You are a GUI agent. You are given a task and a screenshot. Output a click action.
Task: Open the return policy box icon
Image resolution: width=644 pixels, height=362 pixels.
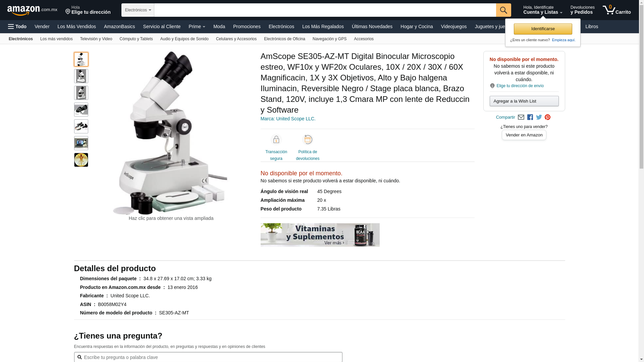pos(308,139)
